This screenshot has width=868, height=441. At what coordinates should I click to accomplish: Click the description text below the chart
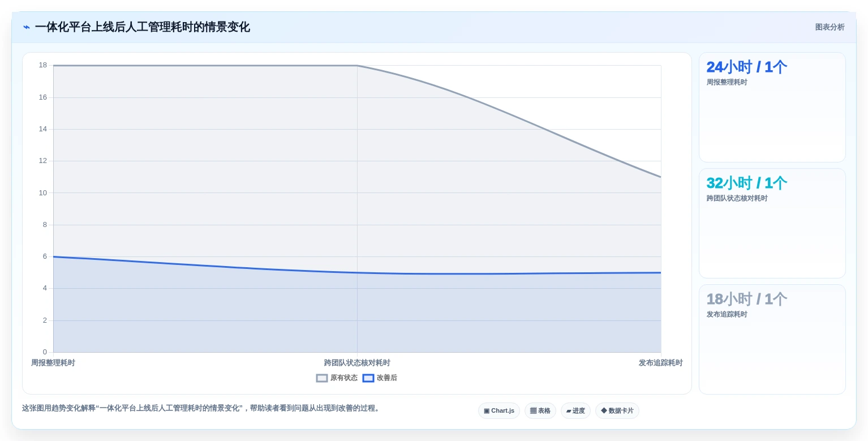[202, 408]
